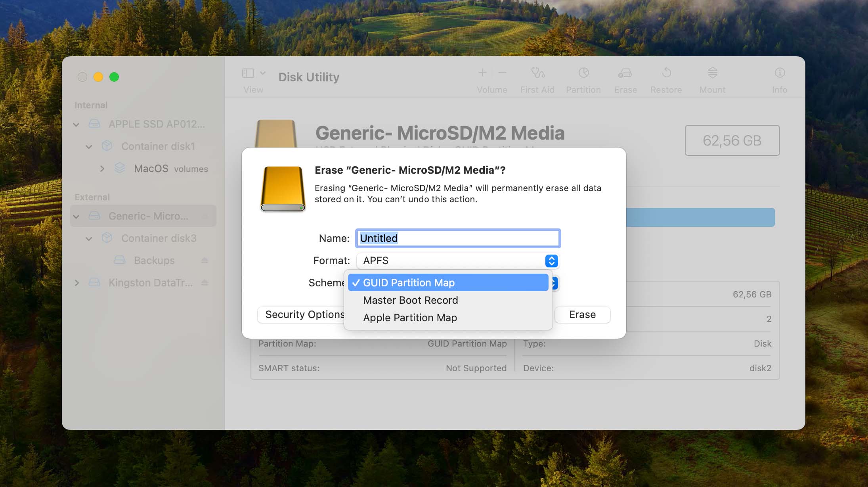Screen dimensions: 868x487
Task: Select Backups in the sidebar
Action: pyautogui.click(x=154, y=261)
